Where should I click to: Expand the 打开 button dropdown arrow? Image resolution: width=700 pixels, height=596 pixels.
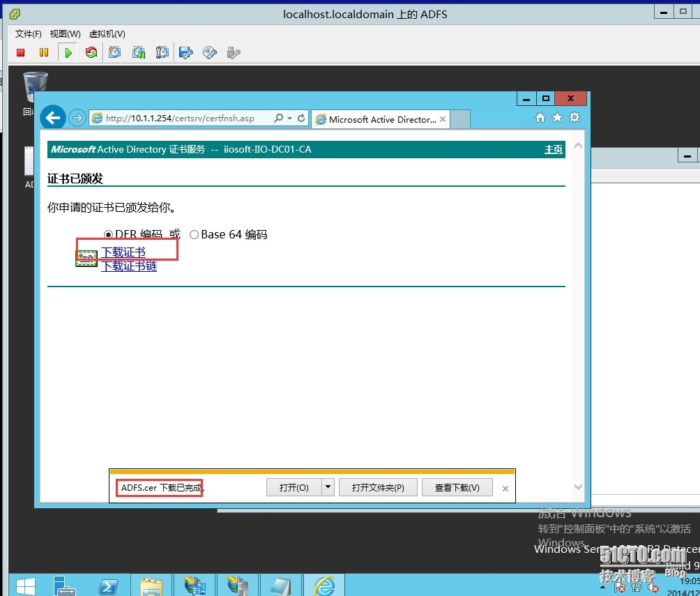point(328,487)
